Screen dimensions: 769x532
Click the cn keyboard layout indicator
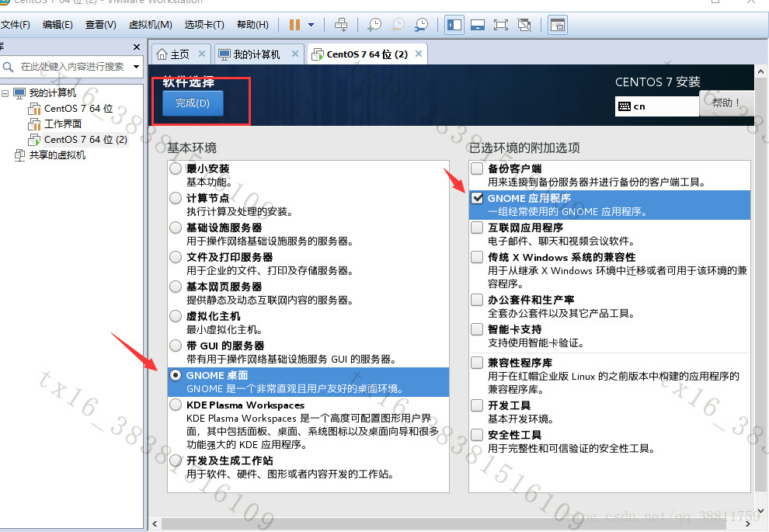(656, 106)
